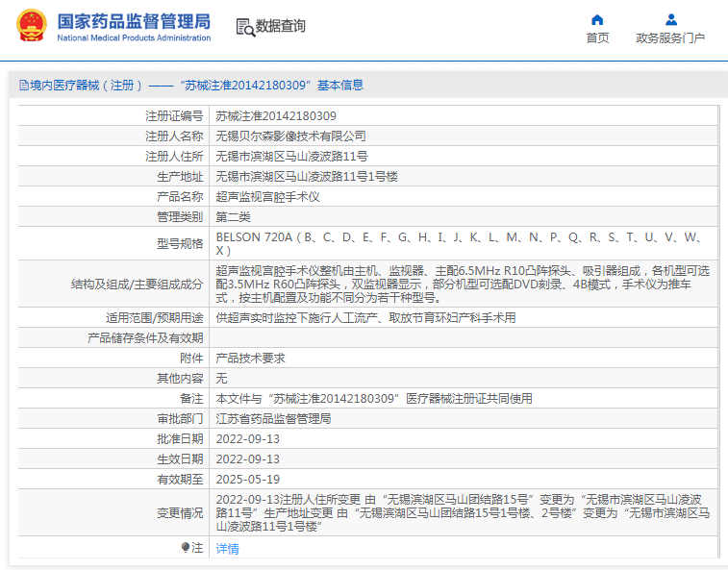Go to 首页 home link
The width and height of the screenshot is (728, 570).
click(x=597, y=38)
